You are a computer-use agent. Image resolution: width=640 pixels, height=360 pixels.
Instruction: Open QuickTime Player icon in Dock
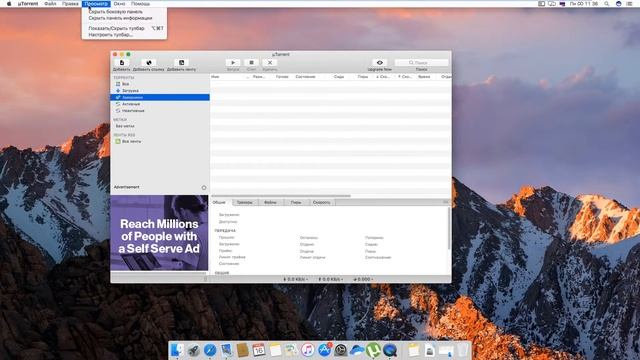(x=390, y=350)
